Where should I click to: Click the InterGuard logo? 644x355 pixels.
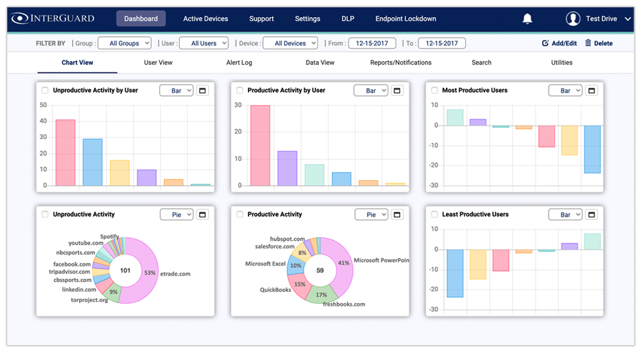(54, 19)
